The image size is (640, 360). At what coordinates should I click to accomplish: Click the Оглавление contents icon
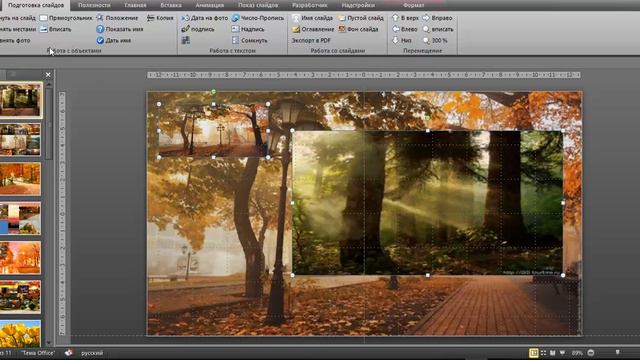tap(296, 29)
